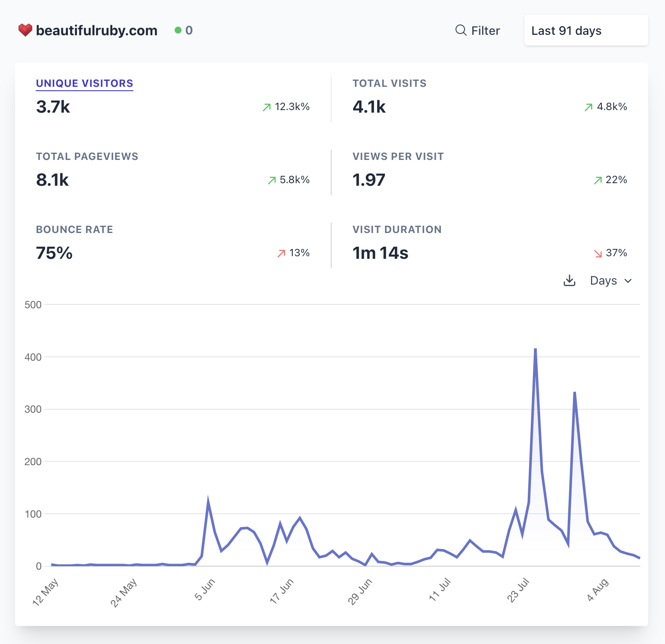Select the 23 Jul traffic peak on the graph
This screenshot has width=665, height=644.
536,349
